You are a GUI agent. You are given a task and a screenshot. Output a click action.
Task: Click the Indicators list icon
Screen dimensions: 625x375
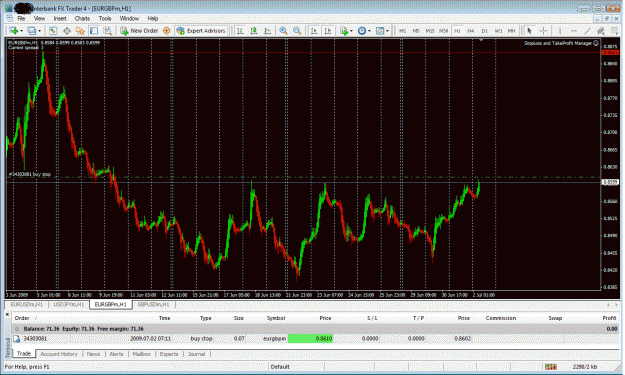344,31
